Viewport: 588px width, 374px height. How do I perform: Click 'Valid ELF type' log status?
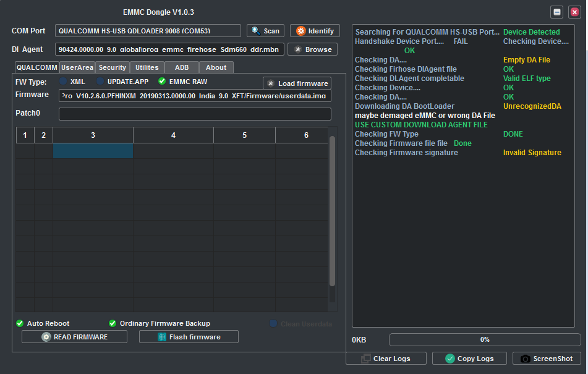click(527, 79)
